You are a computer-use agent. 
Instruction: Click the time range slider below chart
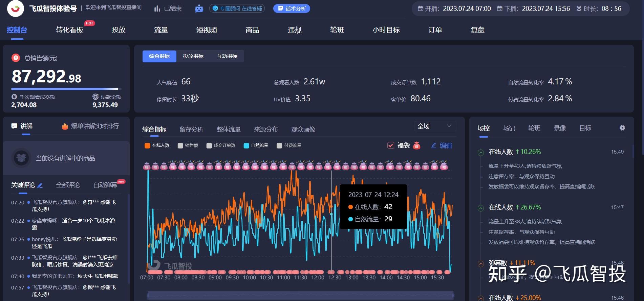[300, 296]
